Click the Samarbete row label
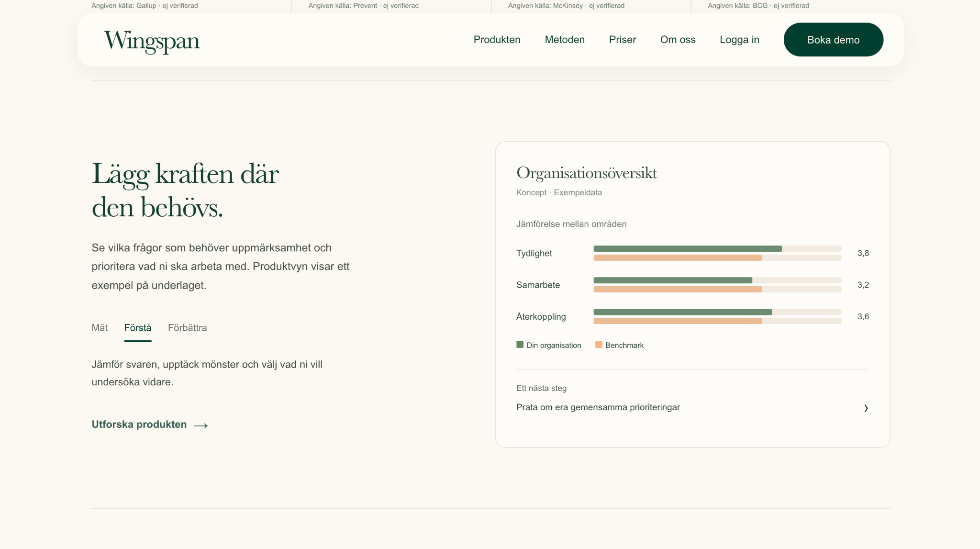Image resolution: width=980 pixels, height=549 pixels. tap(538, 285)
